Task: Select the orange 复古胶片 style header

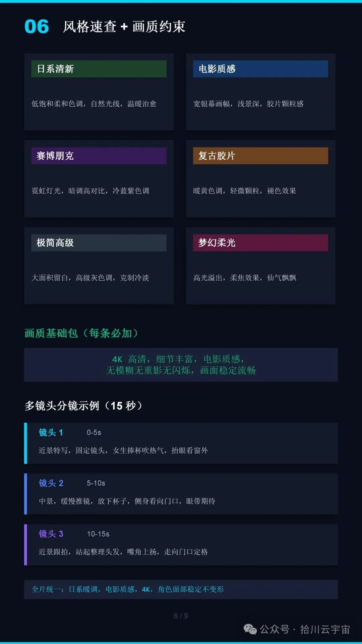Action: point(260,156)
